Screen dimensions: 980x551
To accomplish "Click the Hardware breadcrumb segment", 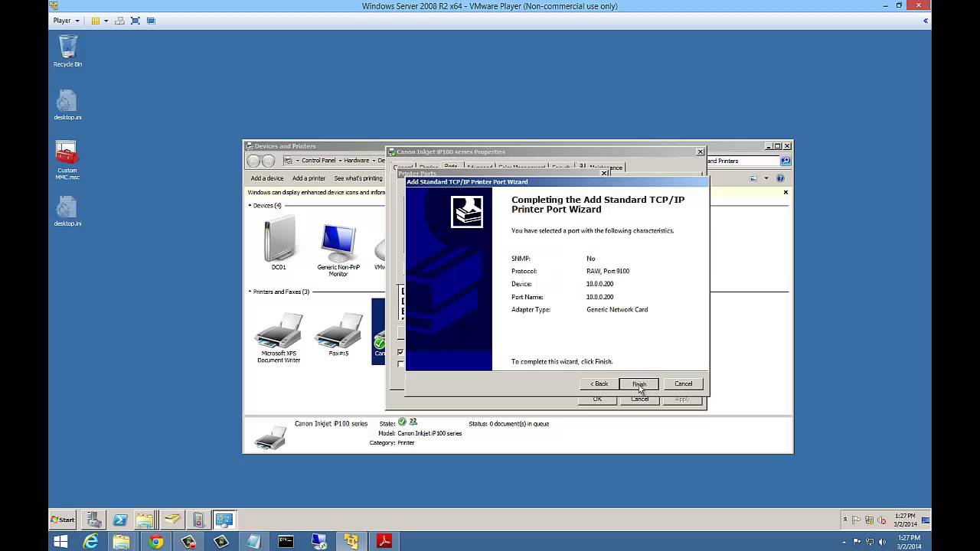I will tap(356, 161).
